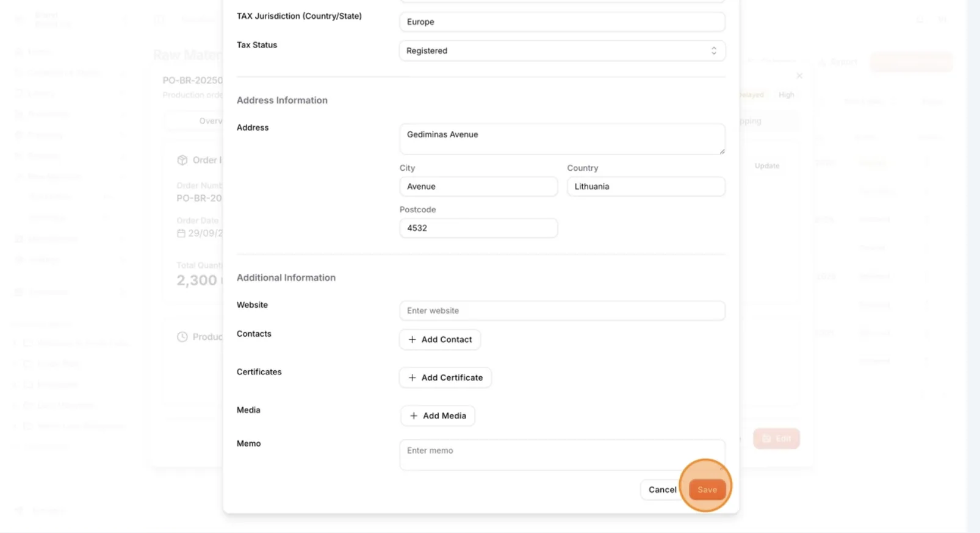This screenshot has width=980, height=533.
Task: Click the City field containing Avenue
Action: [x=478, y=187]
